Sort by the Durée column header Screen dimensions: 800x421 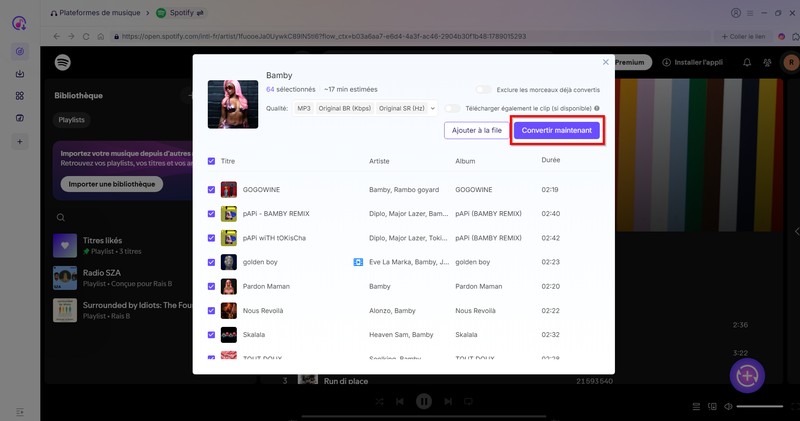[x=551, y=160]
